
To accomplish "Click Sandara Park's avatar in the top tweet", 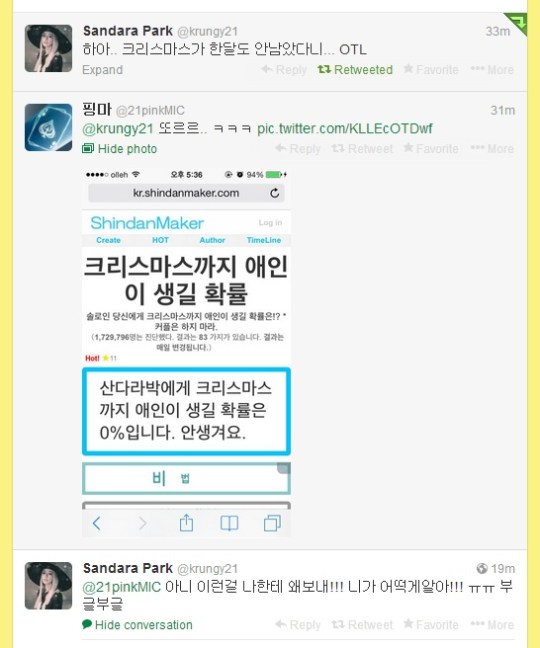I will point(48,48).
